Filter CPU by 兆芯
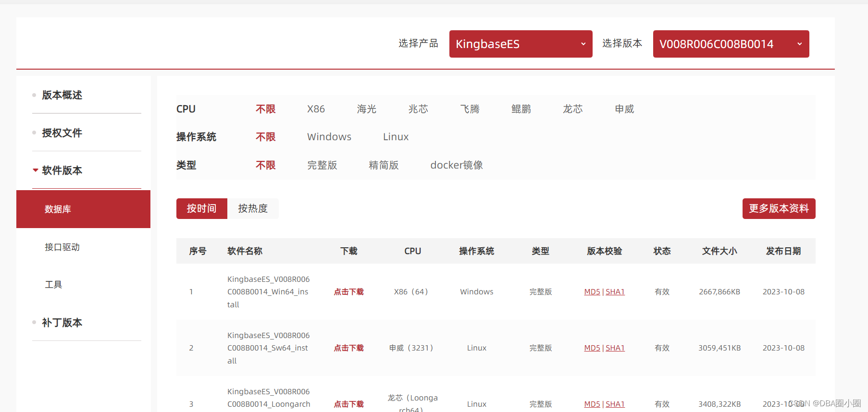The image size is (868, 412). [x=418, y=109]
